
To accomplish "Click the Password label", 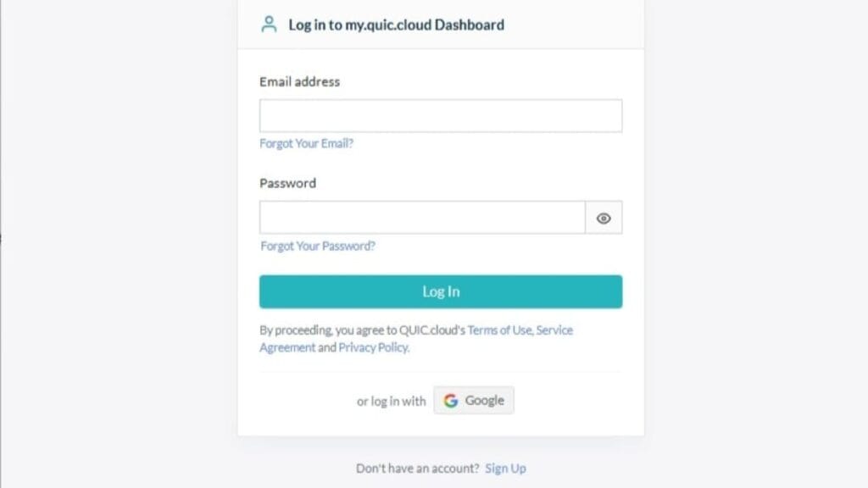I will pyautogui.click(x=287, y=183).
